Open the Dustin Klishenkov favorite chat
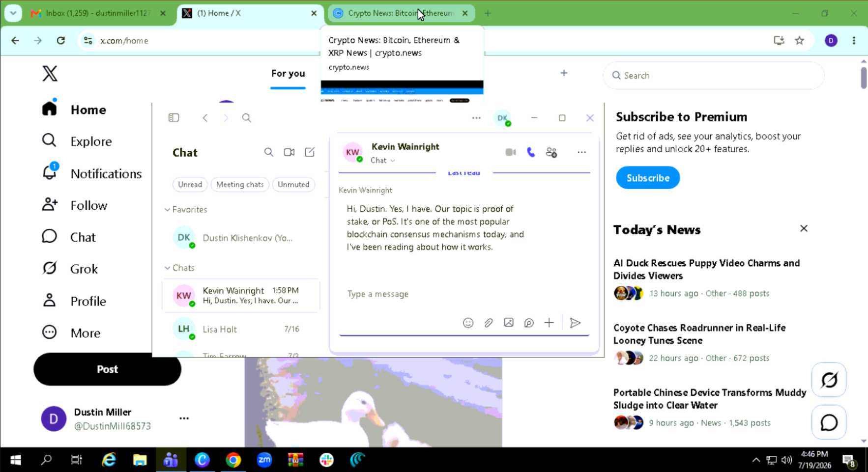This screenshot has height=472, width=868. (x=241, y=238)
